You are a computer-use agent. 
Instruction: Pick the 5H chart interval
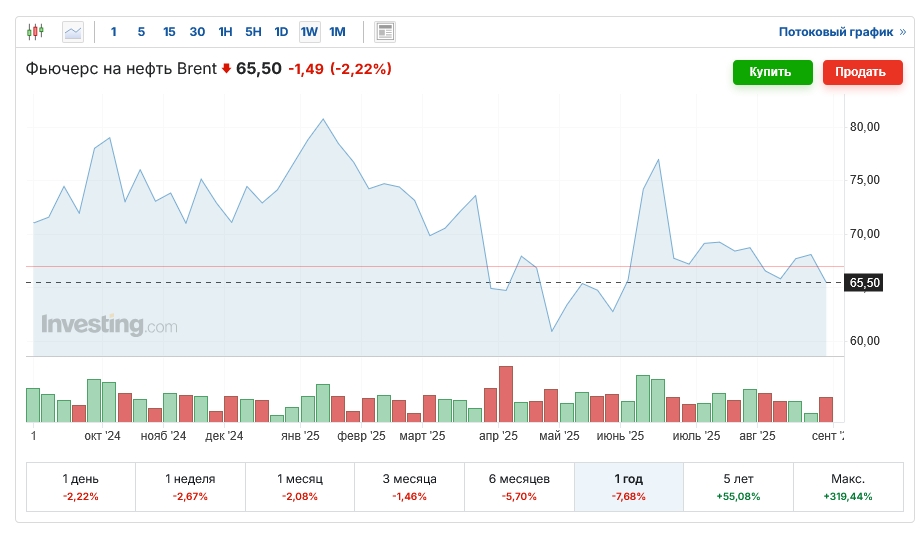click(x=253, y=32)
